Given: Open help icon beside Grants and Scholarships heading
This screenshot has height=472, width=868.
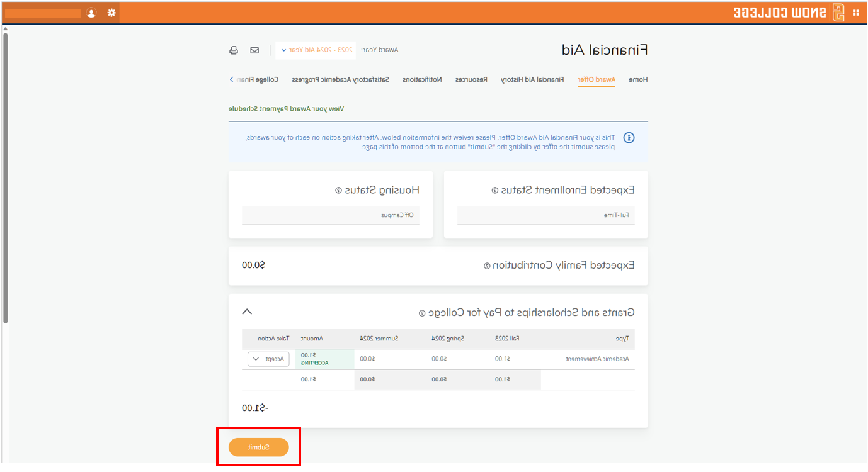Looking at the screenshot, I should tap(422, 313).
